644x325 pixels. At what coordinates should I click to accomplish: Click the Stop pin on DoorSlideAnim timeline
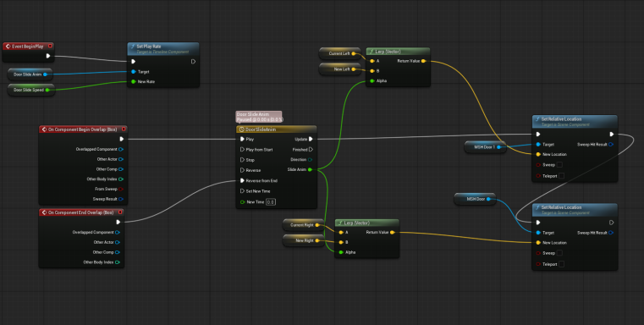[242, 160]
